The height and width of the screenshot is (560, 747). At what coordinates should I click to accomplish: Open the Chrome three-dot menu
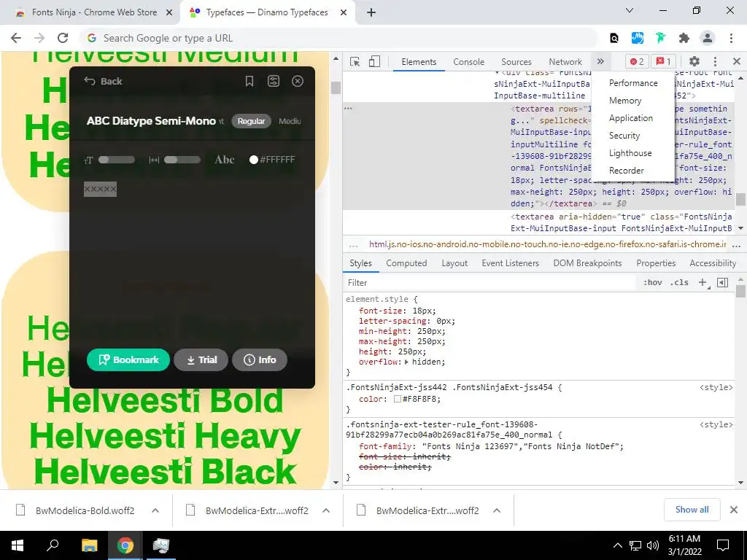tap(731, 38)
